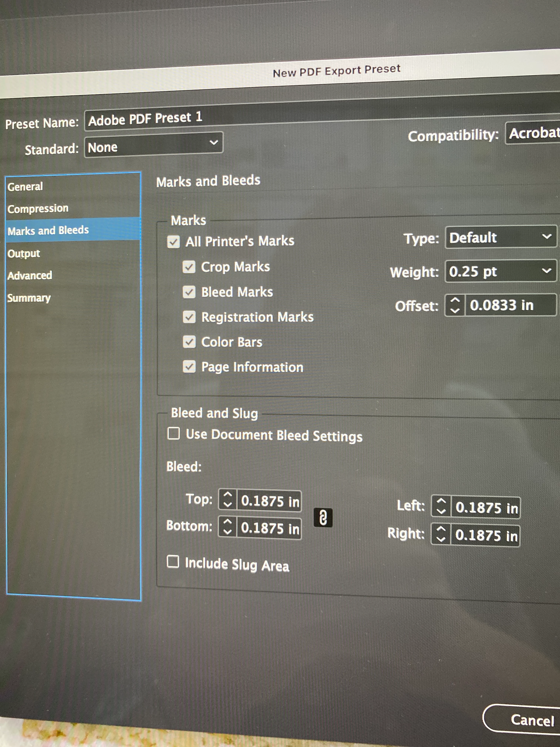Disable the Bleed Marks checkbox
This screenshot has width=560, height=747.
(189, 292)
